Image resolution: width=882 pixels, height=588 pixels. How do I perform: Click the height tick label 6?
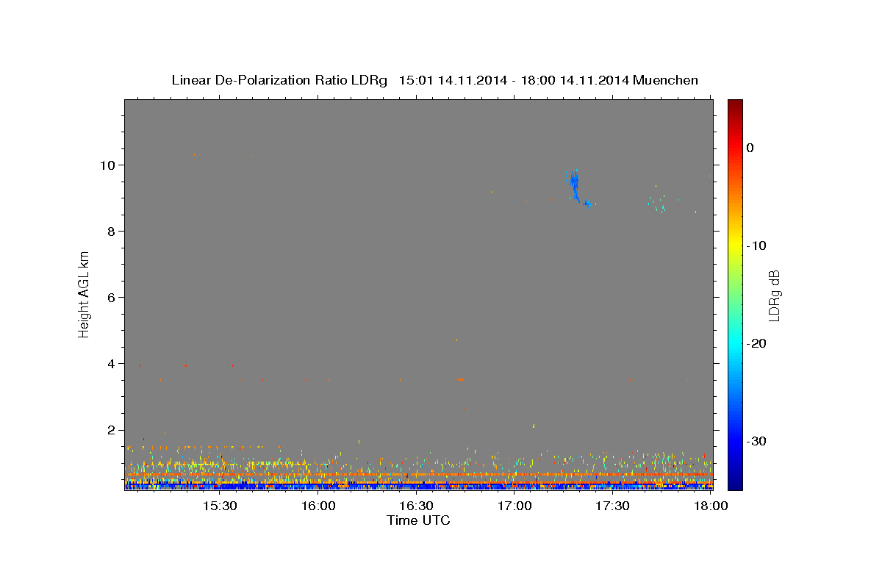coord(112,298)
